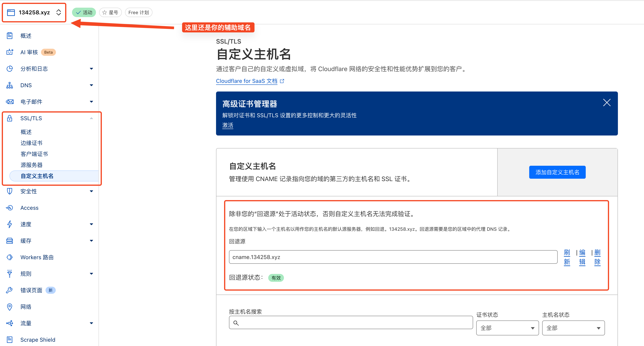Screen dimensions: 644x346
Task: Click the DNS network icon in sidebar
Action: pyautogui.click(x=9, y=85)
